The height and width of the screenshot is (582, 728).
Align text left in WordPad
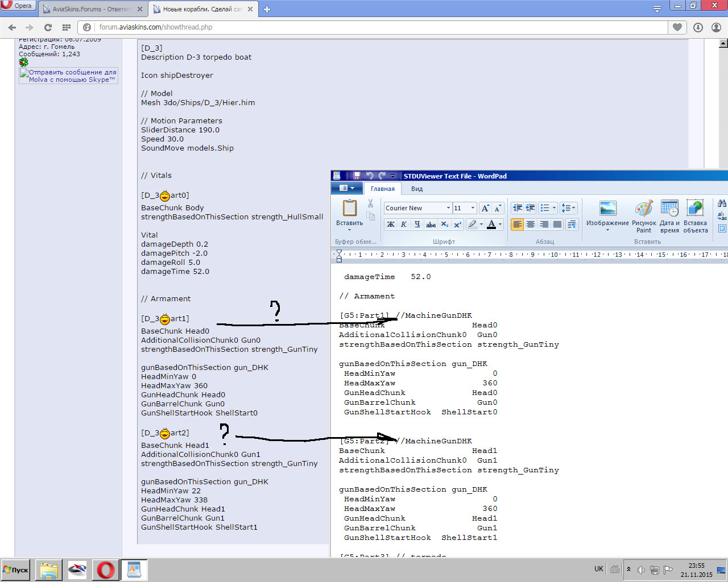click(x=518, y=225)
